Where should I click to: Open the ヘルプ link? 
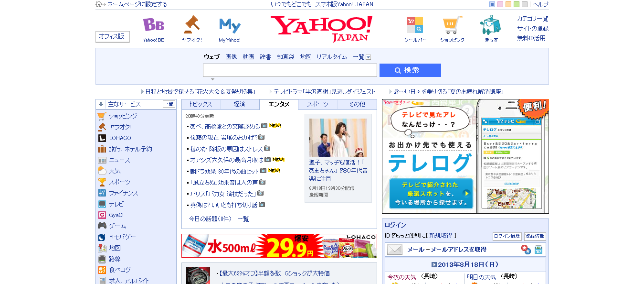[540, 4]
